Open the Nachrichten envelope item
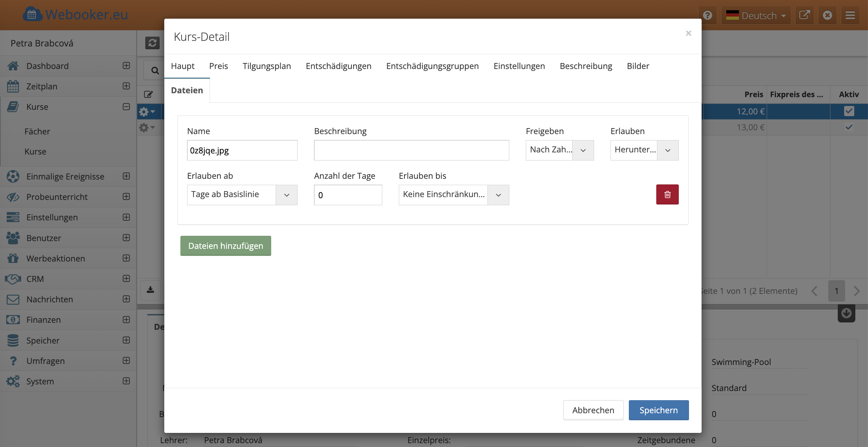868x447 pixels. (50, 299)
